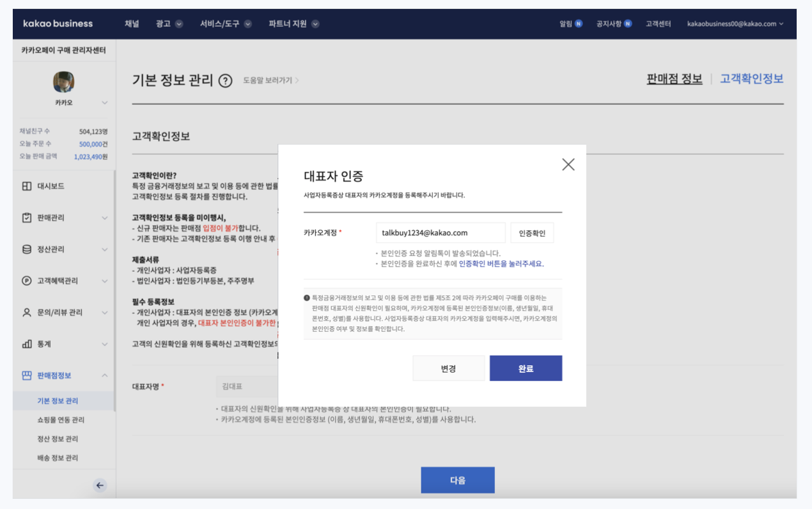812x509 pixels.
Task: Open the account email dropdown
Action: coord(735,24)
